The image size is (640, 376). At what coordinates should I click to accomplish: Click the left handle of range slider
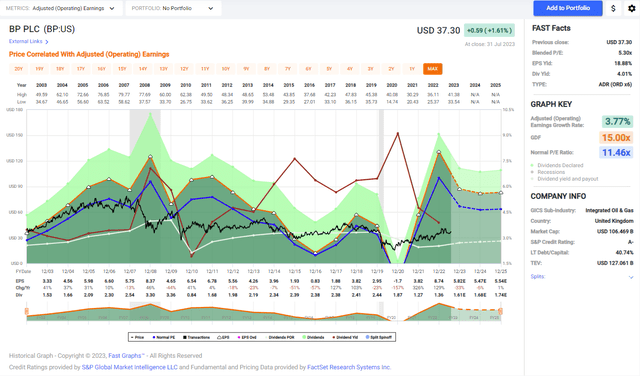[x=27, y=311]
